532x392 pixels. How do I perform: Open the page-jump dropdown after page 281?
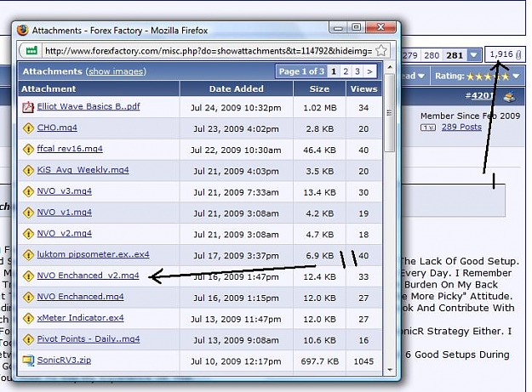[474, 55]
